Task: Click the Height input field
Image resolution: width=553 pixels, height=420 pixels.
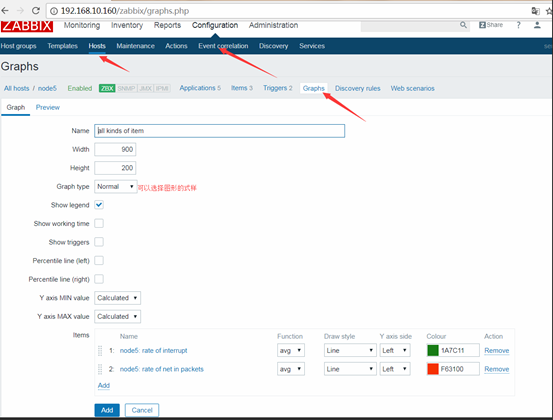Action: (x=115, y=168)
